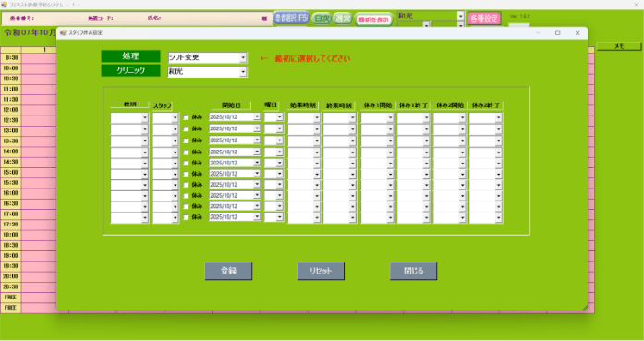This screenshot has width=644, height=341.
Task: Click the 登録 button
Action: [x=228, y=271]
